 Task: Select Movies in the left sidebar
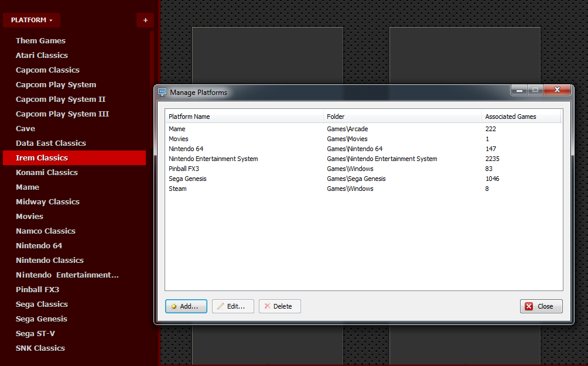(x=29, y=216)
